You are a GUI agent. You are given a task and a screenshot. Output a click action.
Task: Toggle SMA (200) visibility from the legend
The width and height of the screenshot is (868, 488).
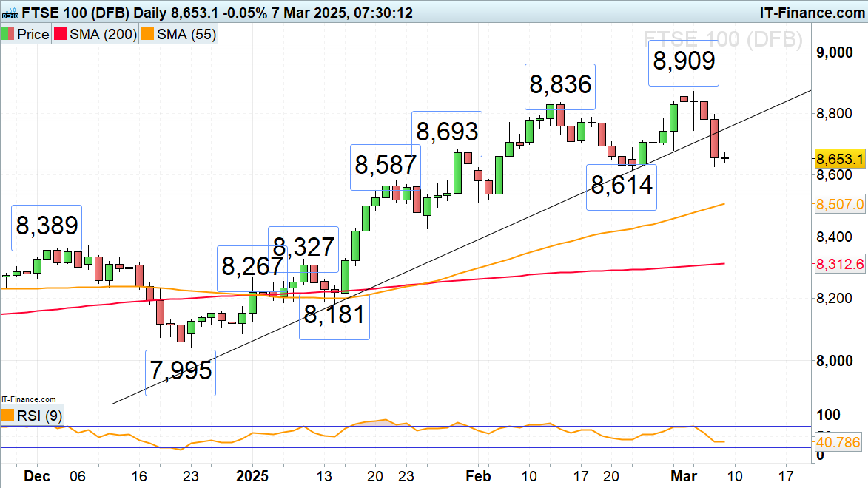(101, 33)
